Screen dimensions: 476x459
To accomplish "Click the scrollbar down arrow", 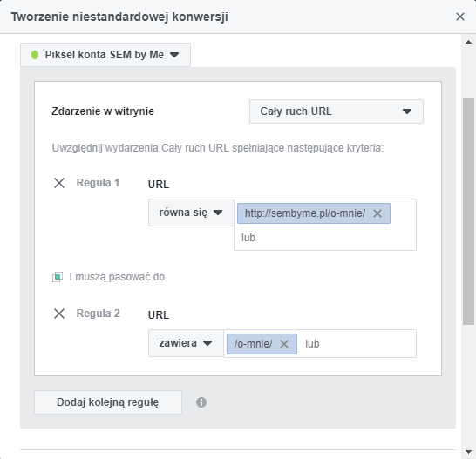I will pos(468,452).
